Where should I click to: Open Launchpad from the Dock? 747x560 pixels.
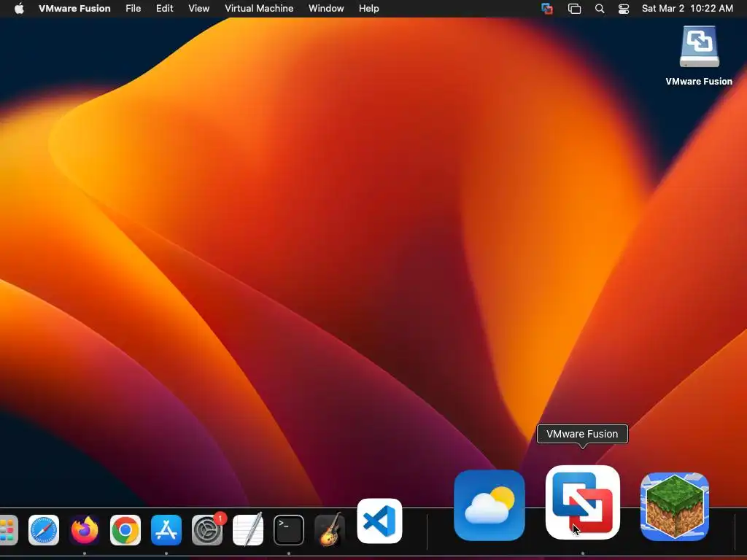8,529
